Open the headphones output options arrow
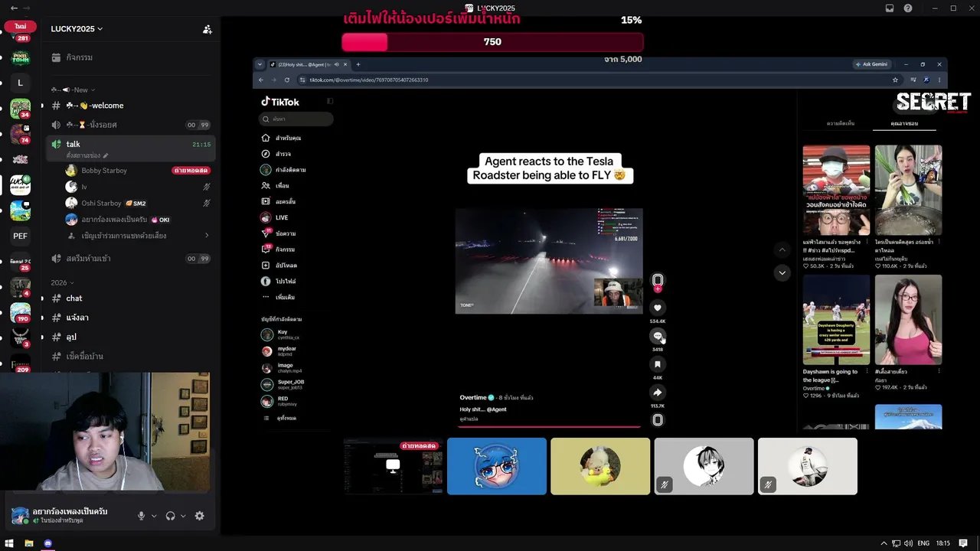Screen dimensions: 980x551 pyautogui.click(x=183, y=516)
